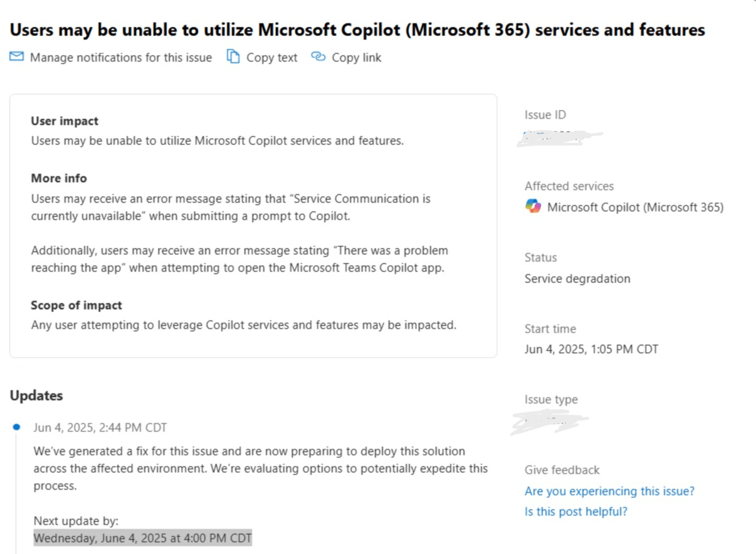Viewport: 756px width, 554px height.
Task: Open Manage notifications for this issue
Action: (120, 58)
